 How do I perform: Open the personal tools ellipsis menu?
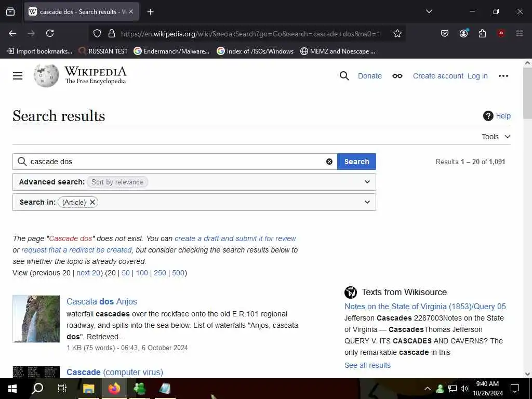coord(503,76)
